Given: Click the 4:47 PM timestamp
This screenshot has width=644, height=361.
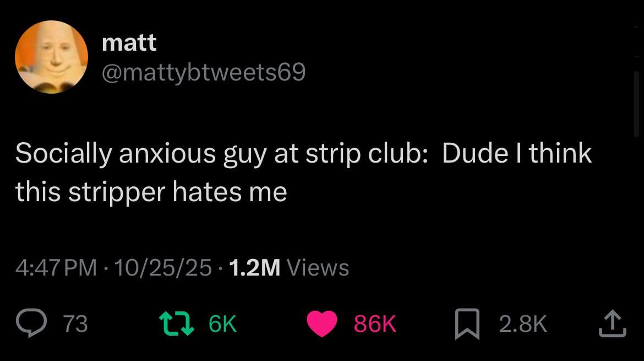Looking at the screenshot, I should [x=56, y=268].
